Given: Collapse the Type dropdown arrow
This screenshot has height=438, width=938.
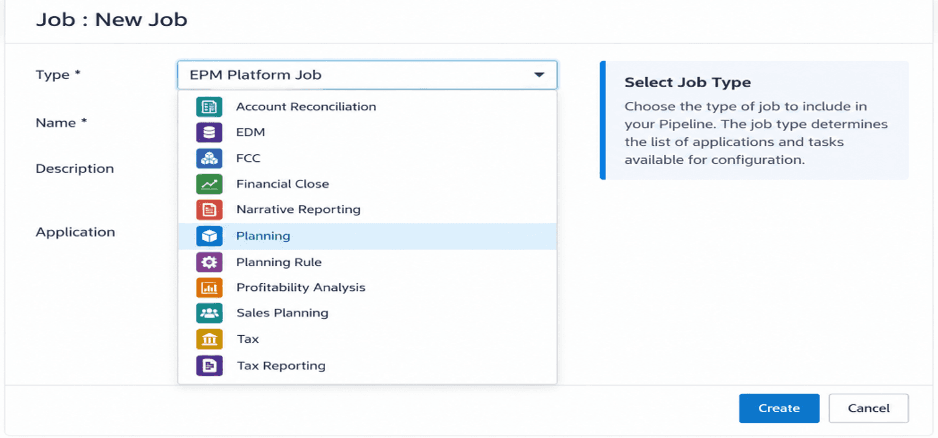Looking at the screenshot, I should (539, 75).
